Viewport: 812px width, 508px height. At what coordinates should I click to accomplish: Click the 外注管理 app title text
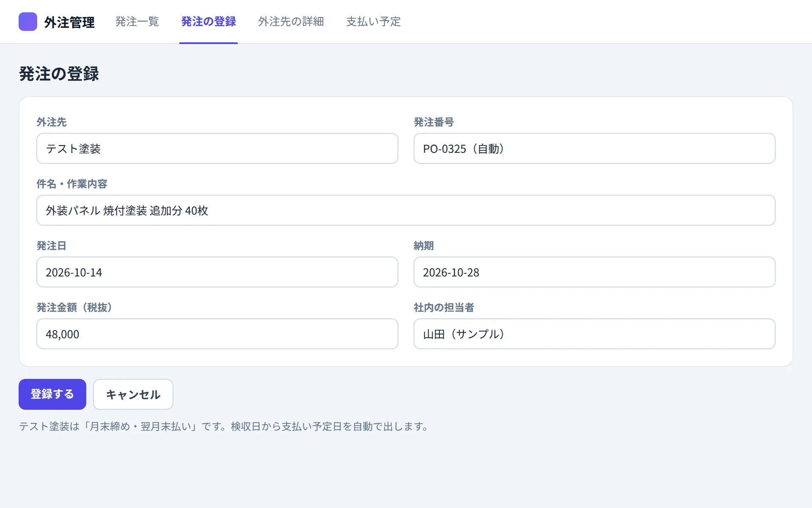coord(69,22)
